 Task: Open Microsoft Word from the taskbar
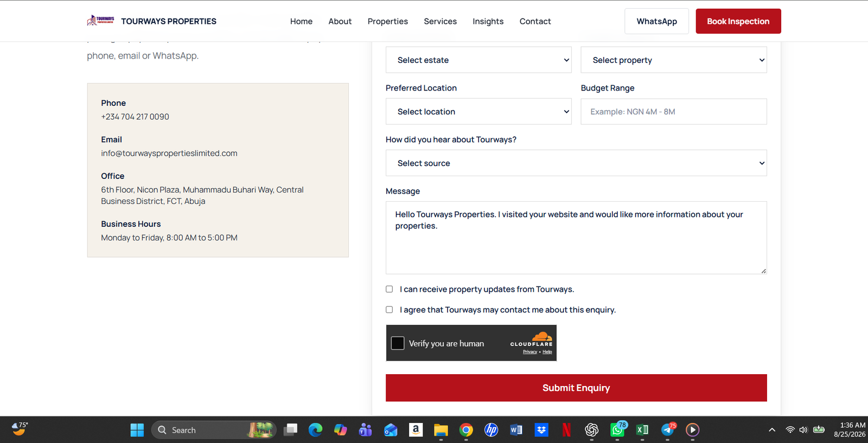point(516,430)
